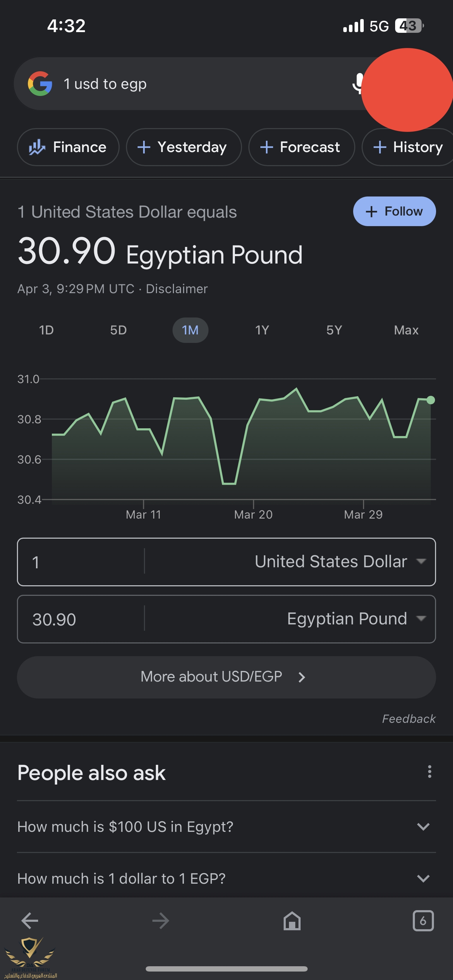The height and width of the screenshot is (980, 453).
Task: Add the Yesterday search chip
Action: click(x=184, y=147)
